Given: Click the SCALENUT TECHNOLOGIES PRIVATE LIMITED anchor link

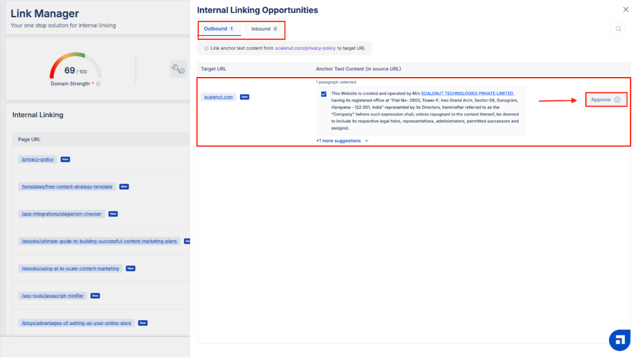Looking at the screenshot, I should [467, 93].
